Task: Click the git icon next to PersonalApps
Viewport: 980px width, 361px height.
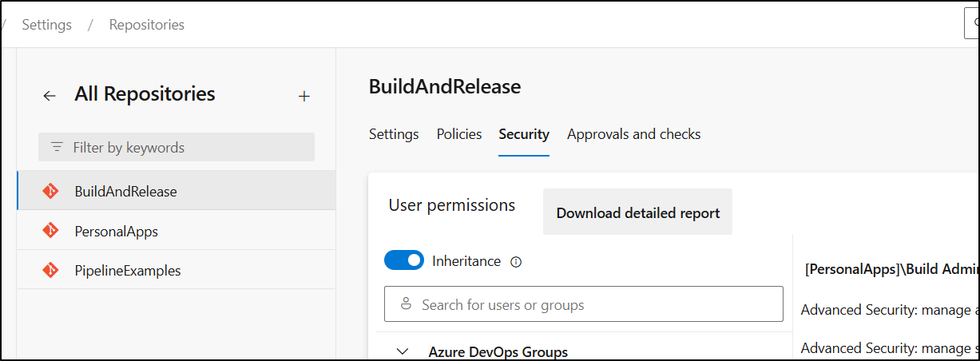Action: point(50,231)
